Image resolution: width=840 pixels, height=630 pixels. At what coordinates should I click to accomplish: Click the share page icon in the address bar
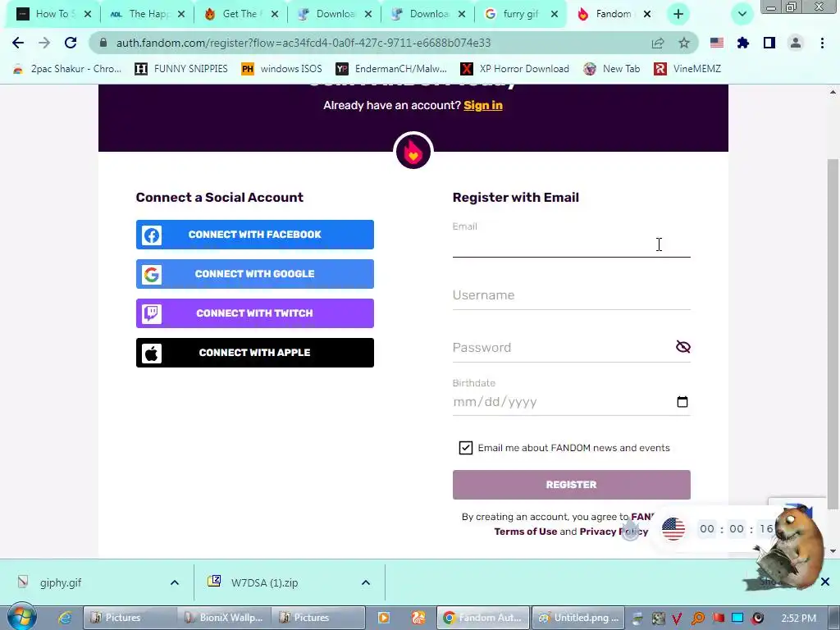click(x=657, y=43)
